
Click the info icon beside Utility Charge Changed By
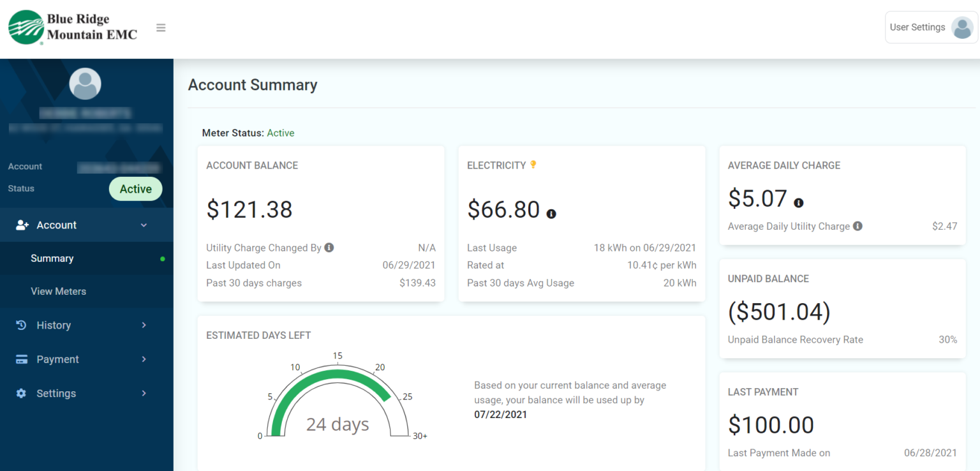click(329, 247)
